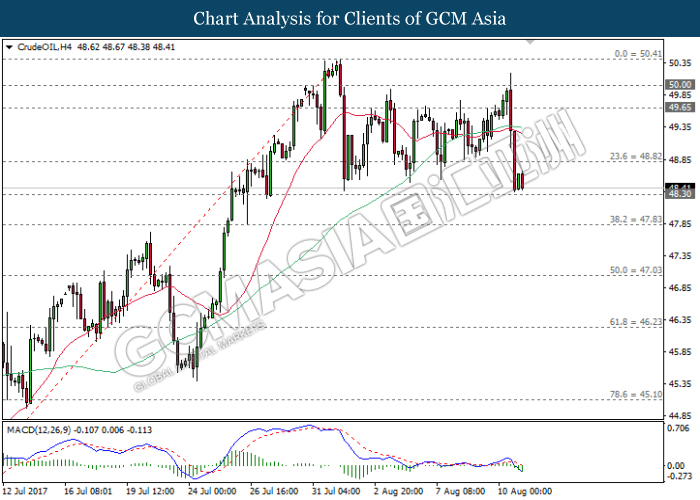Click the 47.35 price axis value
Viewport: 700px width, 500px height.
(x=680, y=256)
